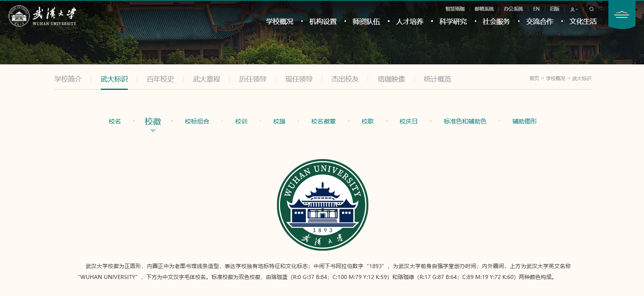Image resolution: width=644 pixels, height=296 pixels.
Task: Open 邮箱系统 mail system link
Action: (x=484, y=9)
